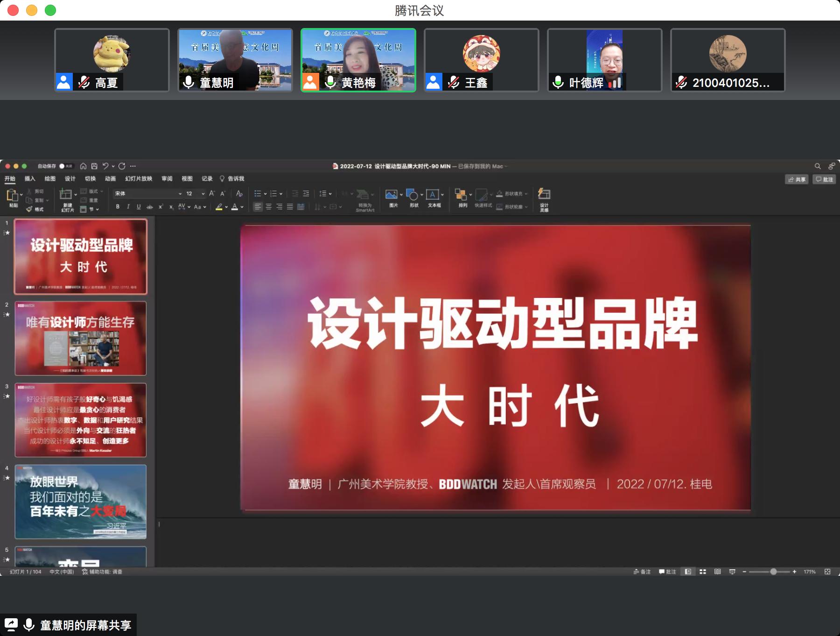Viewport: 840px width, 636px height.
Task: Click the home icon in title bar
Action: [x=83, y=166]
